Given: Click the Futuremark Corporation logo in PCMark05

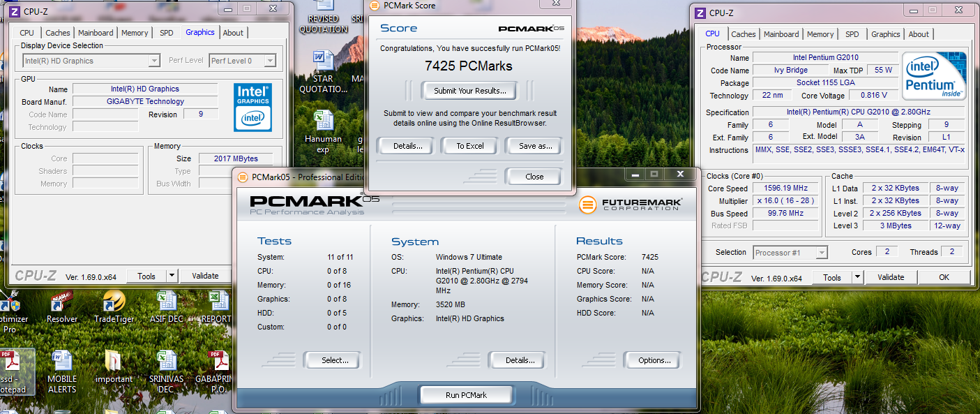Looking at the screenshot, I should pyautogui.click(x=631, y=205).
